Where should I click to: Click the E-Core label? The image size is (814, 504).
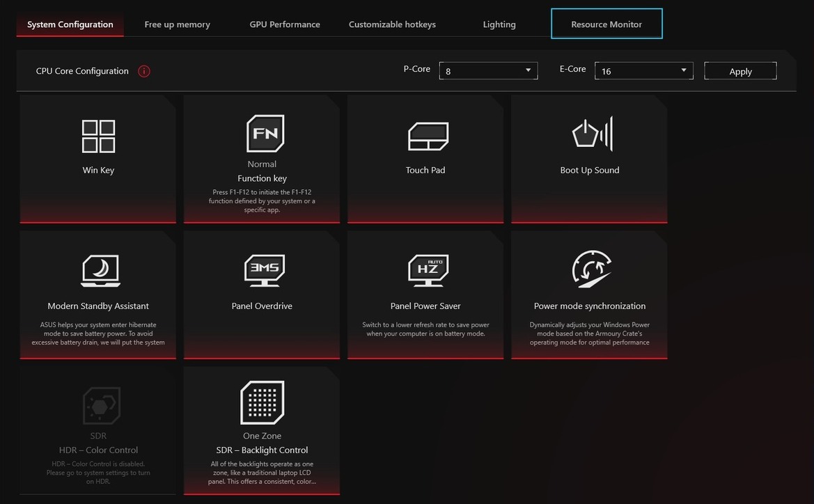click(572, 69)
